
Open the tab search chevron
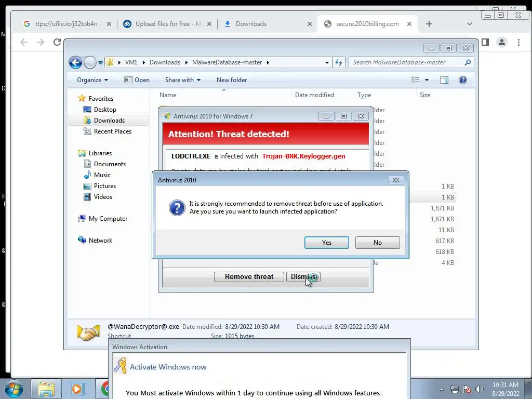tap(470, 24)
